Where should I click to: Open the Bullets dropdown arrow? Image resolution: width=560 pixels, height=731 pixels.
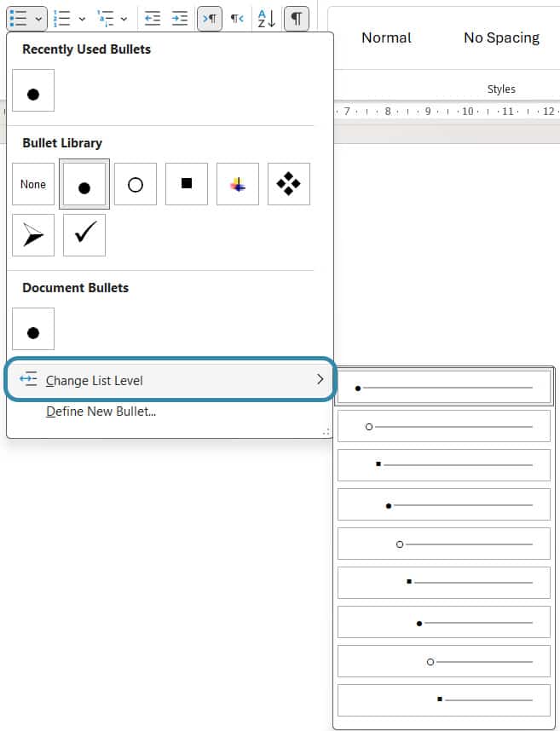[39, 18]
